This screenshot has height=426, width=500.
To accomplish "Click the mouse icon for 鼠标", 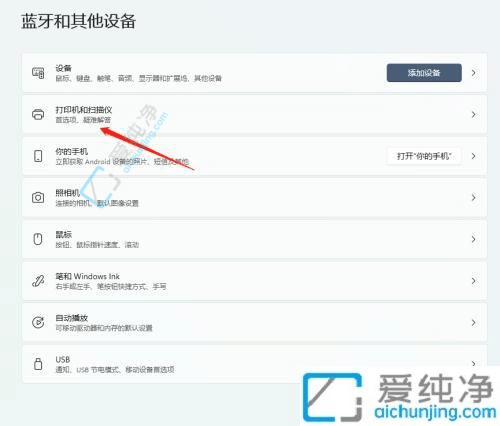I will [x=38, y=239].
